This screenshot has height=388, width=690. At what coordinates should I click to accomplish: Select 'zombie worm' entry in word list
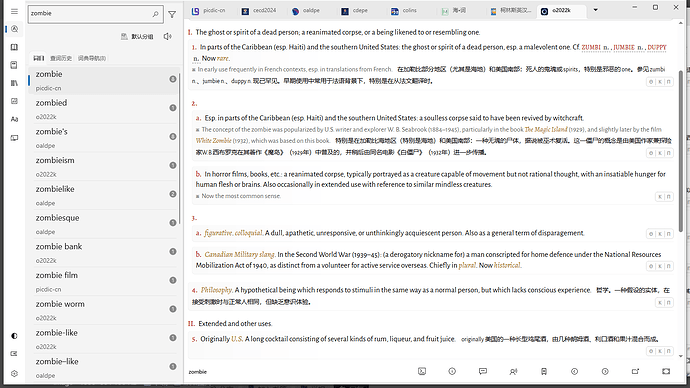click(104, 310)
